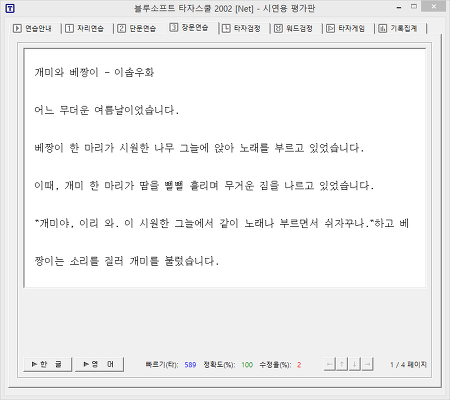
Task: Maximize the 타자스쿨 window
Action: coord(414,7)
